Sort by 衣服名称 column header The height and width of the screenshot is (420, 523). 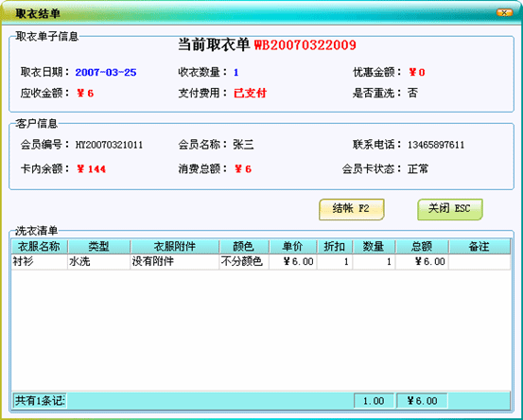pyautogui.click(x=40, y=247)
